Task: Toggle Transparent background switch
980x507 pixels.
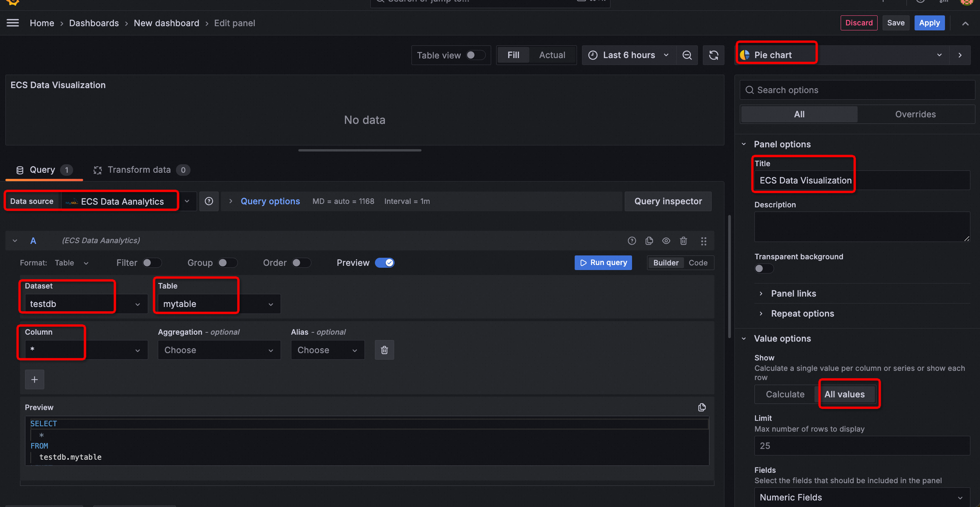Action: tap(764, 269)
